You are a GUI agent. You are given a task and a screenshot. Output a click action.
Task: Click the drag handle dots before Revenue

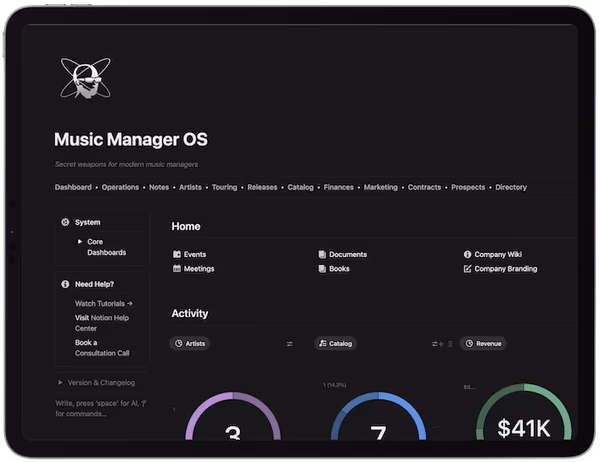[x=450, y=344]
